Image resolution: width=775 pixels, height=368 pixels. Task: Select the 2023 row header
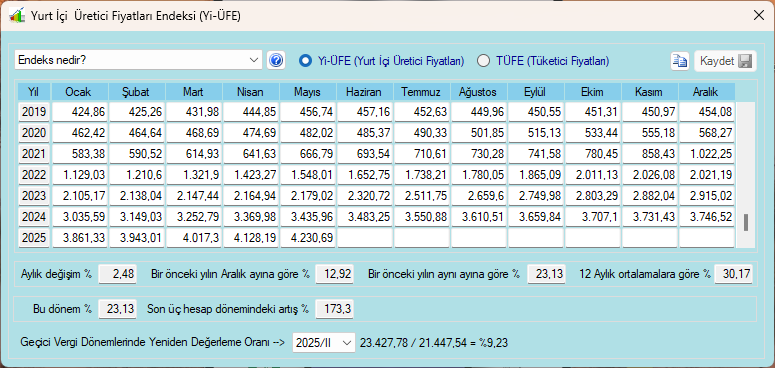pyautogui.click(x=34, y=196)
